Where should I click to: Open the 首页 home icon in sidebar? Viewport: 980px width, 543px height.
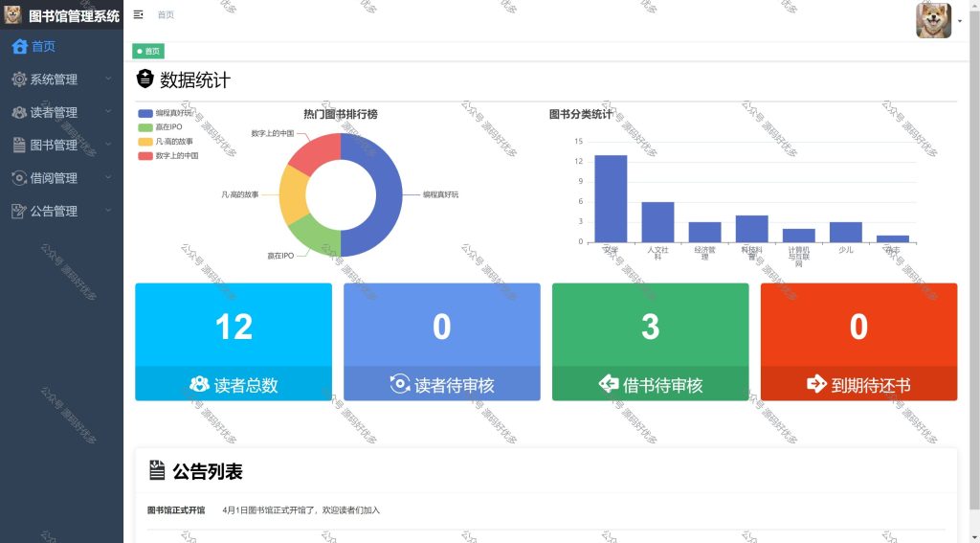click(x=19, y=46)
